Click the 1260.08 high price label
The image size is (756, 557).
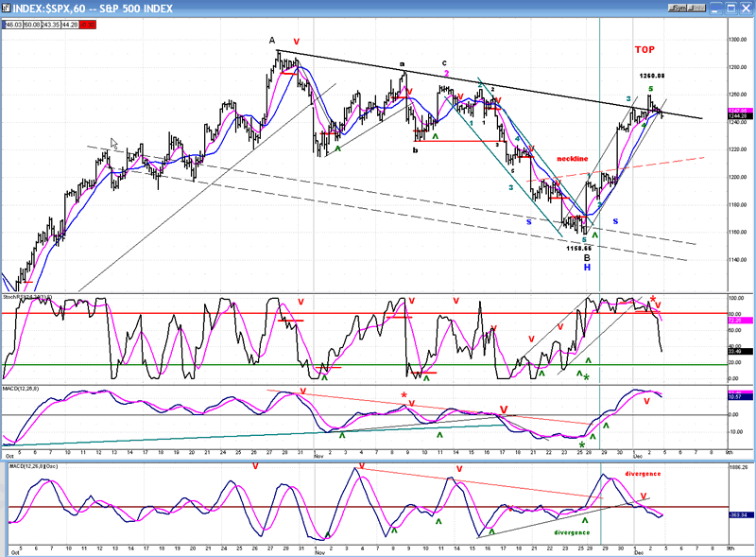pyautogui.click(x=651, y=76)
